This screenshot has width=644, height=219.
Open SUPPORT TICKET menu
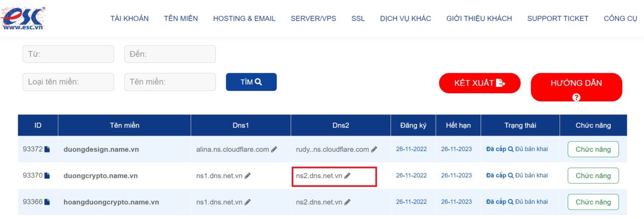(558, 19)
